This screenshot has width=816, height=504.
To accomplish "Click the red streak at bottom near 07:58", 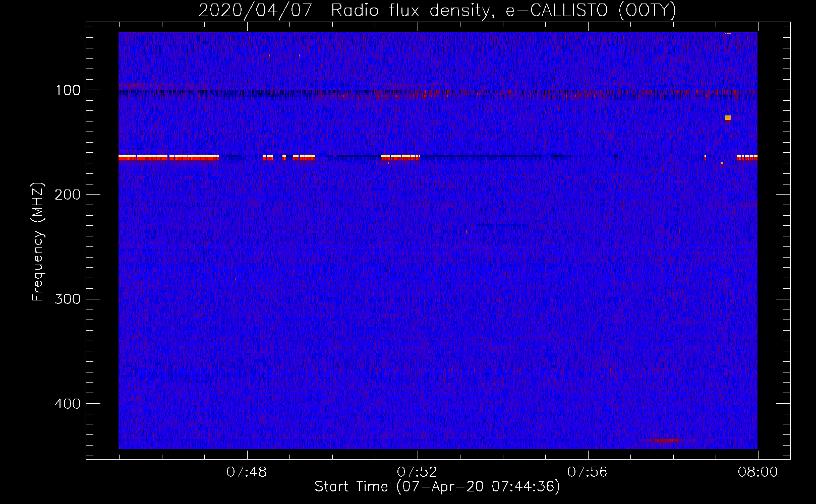I will click(x=665, y=440).
